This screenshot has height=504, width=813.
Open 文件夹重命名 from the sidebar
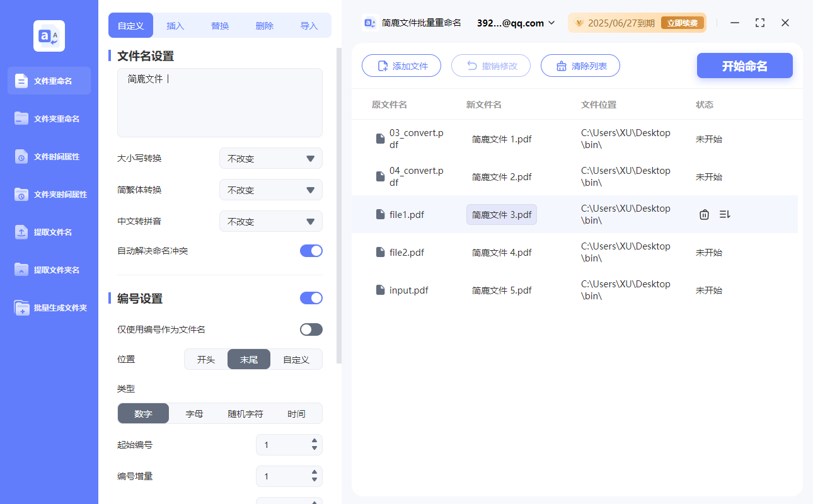tap(49, 118)
